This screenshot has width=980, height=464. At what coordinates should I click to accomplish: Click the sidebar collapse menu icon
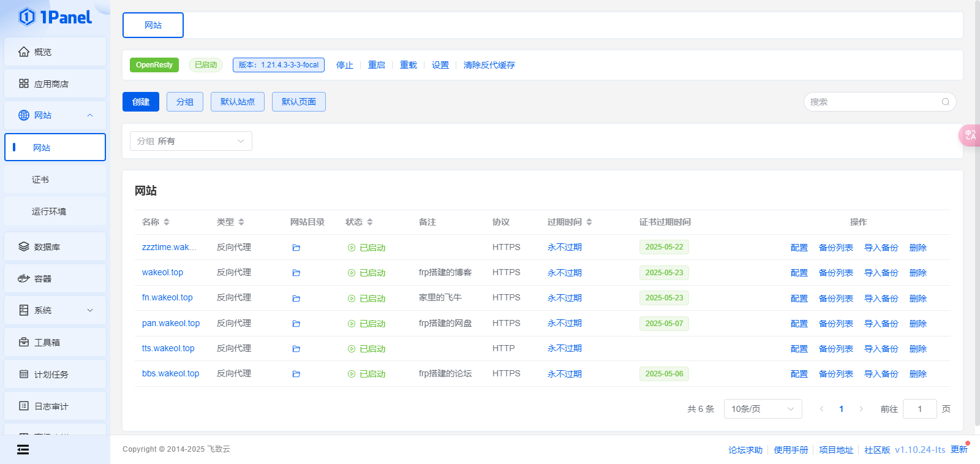coord(23,450)
